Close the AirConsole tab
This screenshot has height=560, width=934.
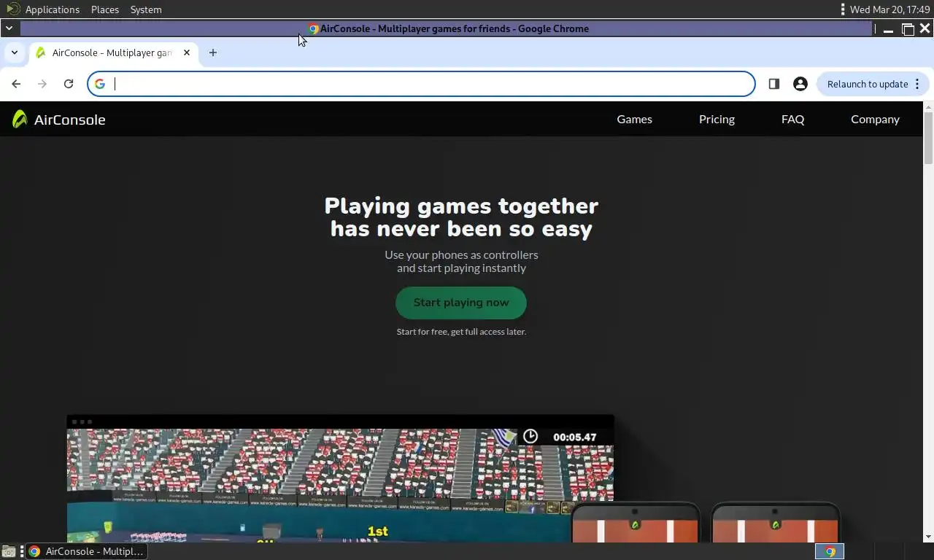[187, 52]
